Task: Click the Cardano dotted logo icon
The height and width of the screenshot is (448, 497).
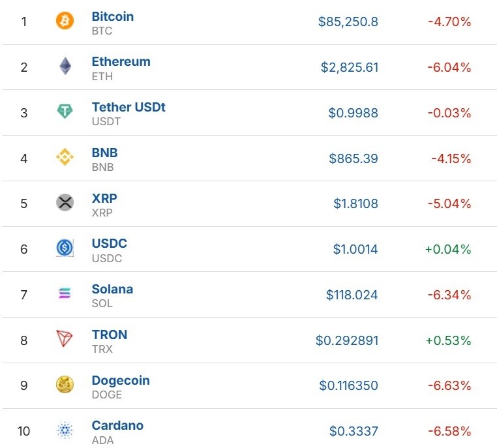Action: click(x=65, y=430)
